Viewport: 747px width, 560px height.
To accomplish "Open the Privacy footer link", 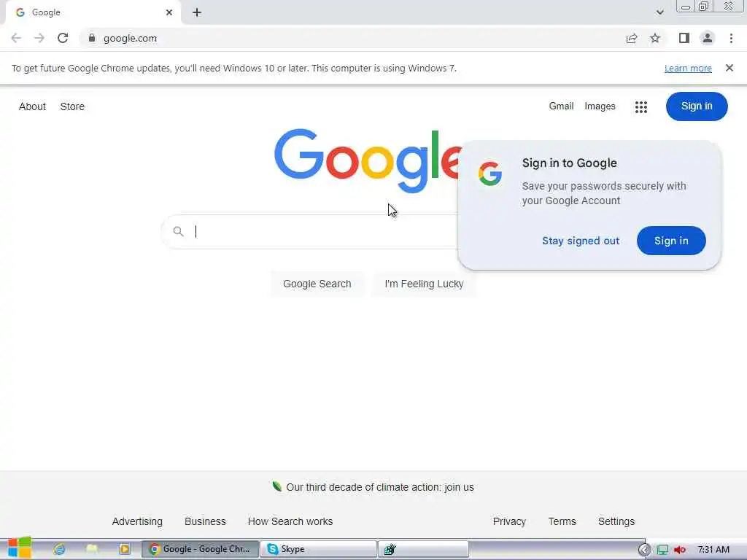I will [509, 521].
